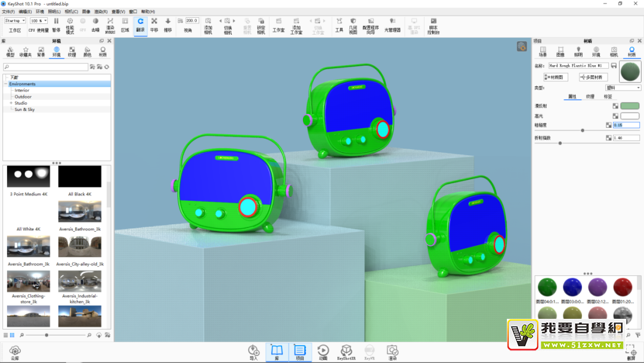The image size is (644, 363).
Task: Toggle the Denoise (去噪) option
Action: 95,24
